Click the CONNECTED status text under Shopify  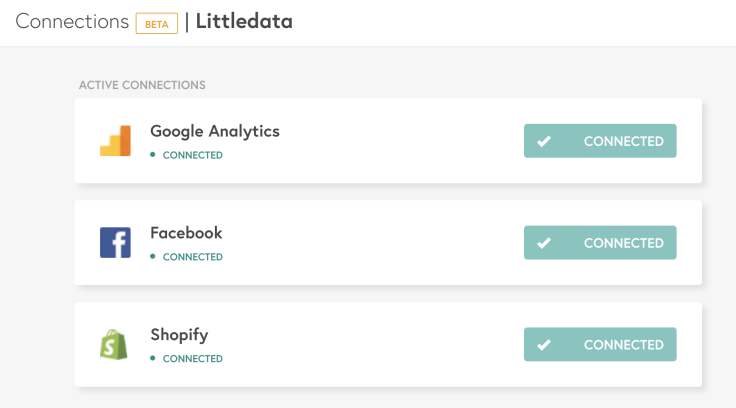click(x=192, y=359)
